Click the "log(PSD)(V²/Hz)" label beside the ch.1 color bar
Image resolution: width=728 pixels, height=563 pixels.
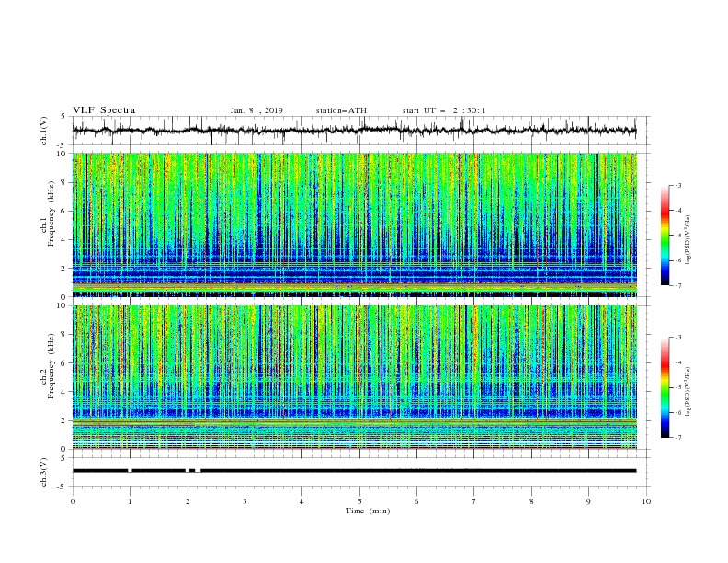pos(688,240)
